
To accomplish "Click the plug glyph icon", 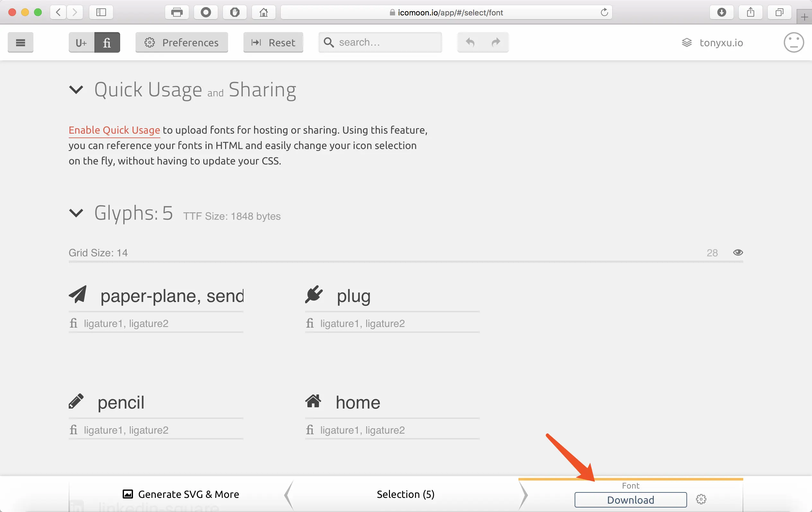I will coord(314,295).
